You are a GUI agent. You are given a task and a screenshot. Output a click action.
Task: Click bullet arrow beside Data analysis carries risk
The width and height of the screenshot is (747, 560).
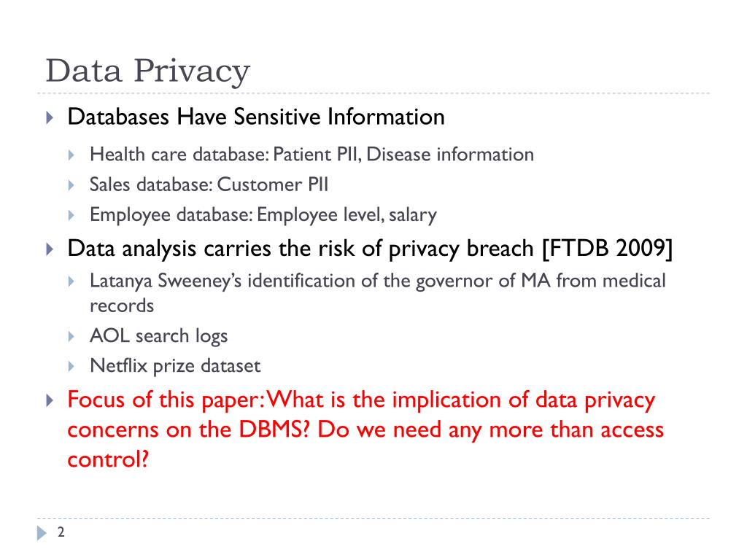tap(50, 249)
